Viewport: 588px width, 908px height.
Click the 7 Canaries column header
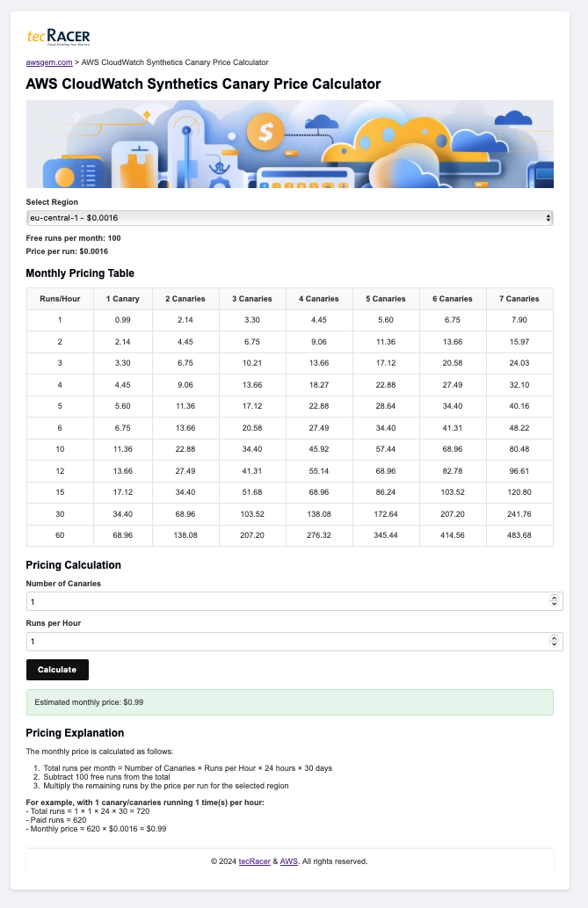[x=519, y=299]
